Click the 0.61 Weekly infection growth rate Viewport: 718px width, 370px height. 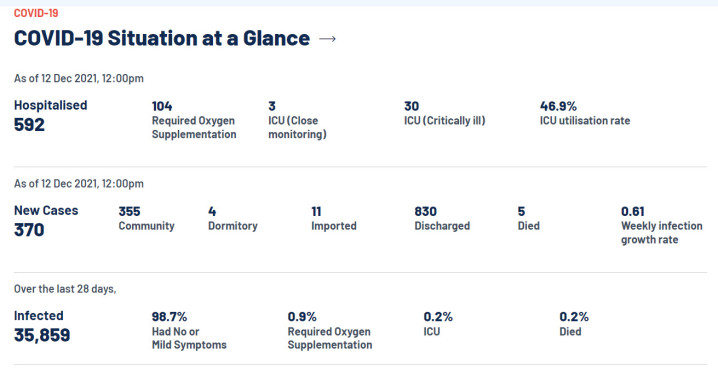click(662, 225)
